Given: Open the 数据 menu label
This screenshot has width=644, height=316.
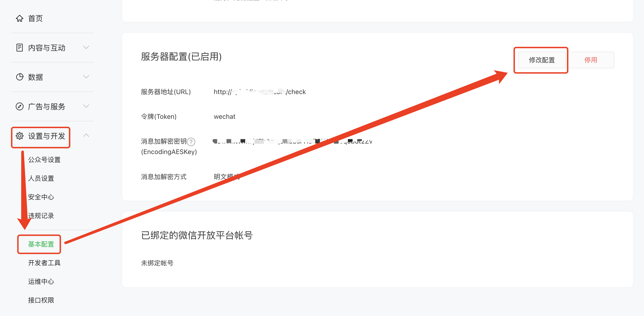Looking at the screenshot, I should coord(35,77).
